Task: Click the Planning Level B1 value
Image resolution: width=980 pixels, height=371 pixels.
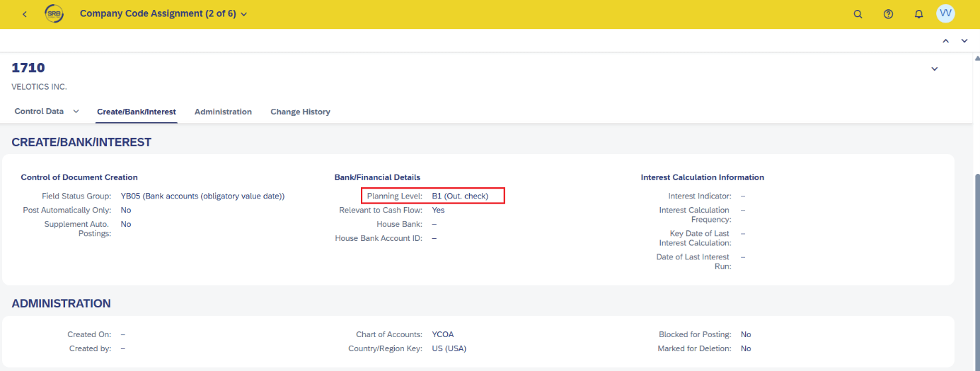Action: (x=460, y=196)
